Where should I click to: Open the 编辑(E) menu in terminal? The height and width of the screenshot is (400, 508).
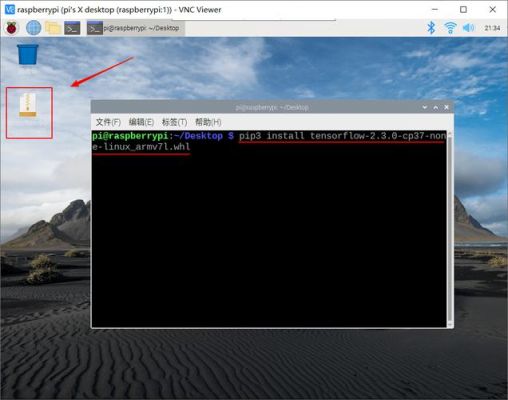coord(141,122)
